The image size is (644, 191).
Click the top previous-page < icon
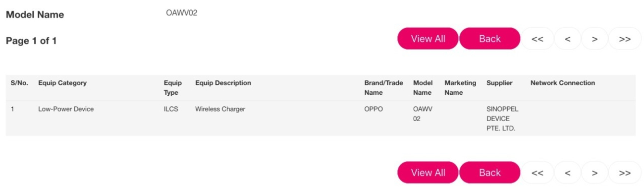pyautogui.click(x=567, y=39)
